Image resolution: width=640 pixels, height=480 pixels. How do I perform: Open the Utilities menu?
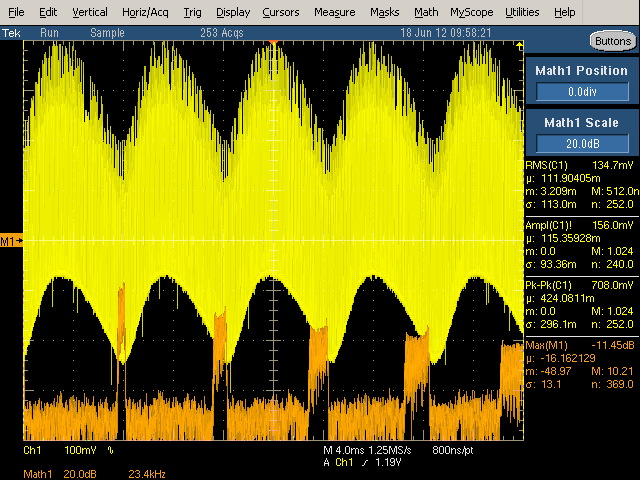click(x=524, y=12)
